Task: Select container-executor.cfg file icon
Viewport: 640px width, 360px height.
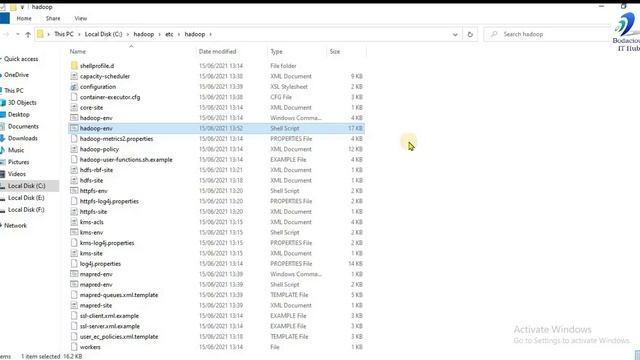Action: [x=74, y=97]
